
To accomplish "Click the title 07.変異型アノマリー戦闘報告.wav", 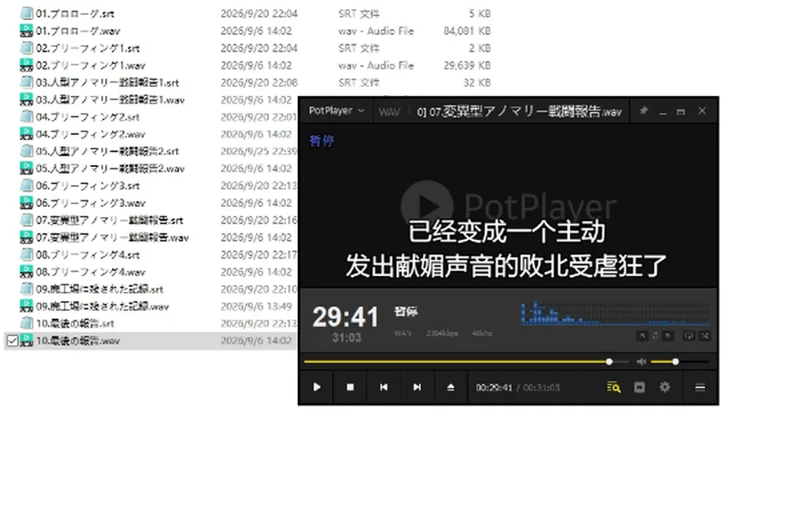I will 525,111.
